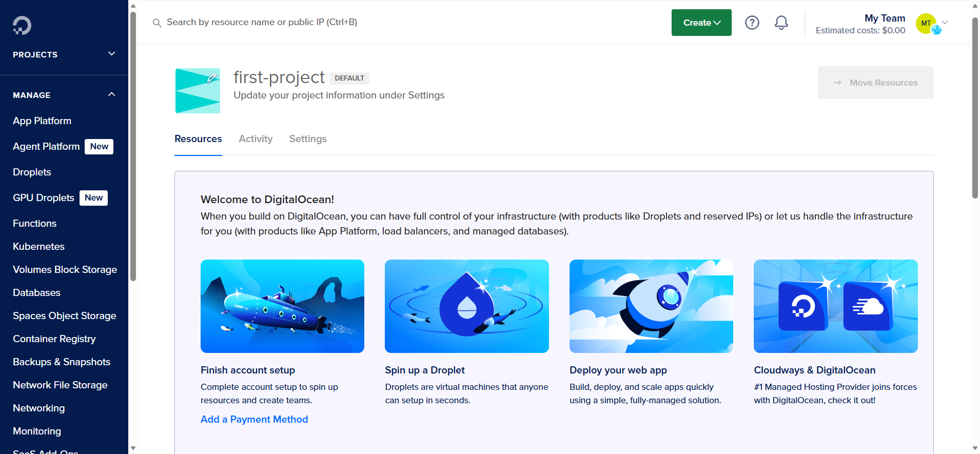
Task: Click the main page vertical scrollbar
Action: pyautogui.click(x=975, y=108)
